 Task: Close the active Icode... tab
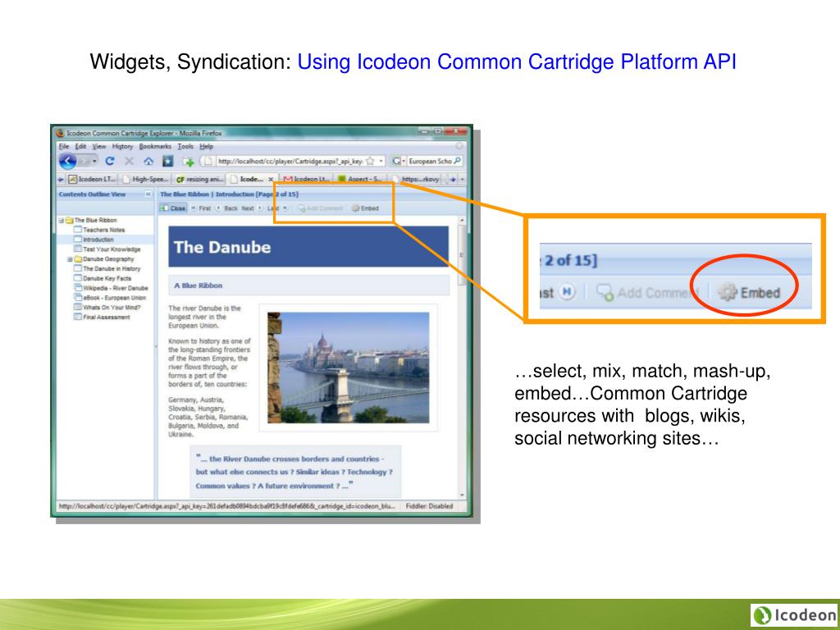click(271, 180)
